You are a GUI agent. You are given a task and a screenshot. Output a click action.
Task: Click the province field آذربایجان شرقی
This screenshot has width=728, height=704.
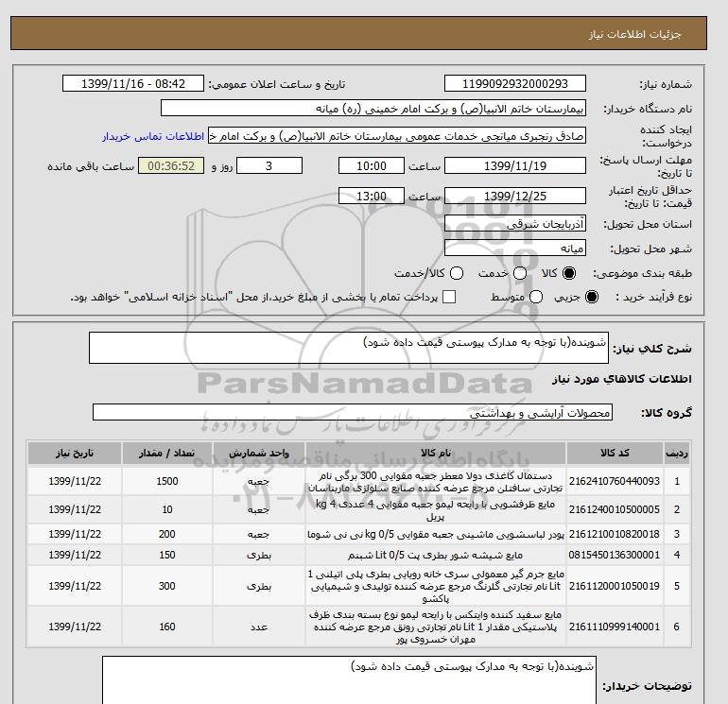click(515, 224)
